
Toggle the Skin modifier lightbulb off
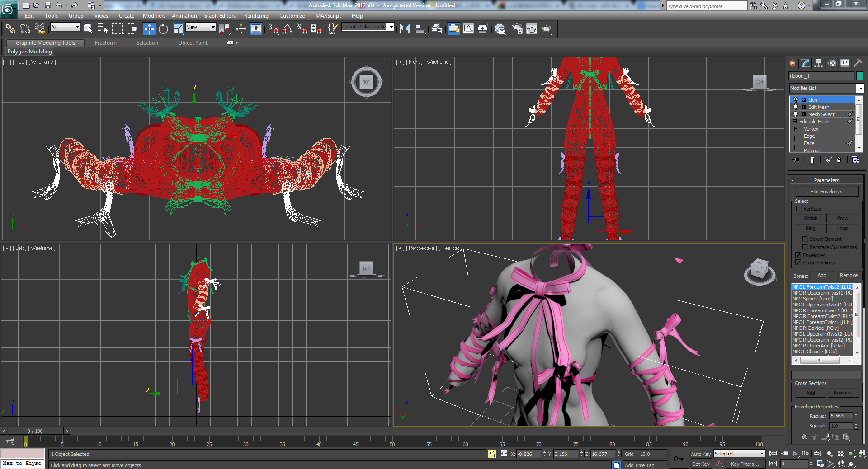(x=796, y=100)
